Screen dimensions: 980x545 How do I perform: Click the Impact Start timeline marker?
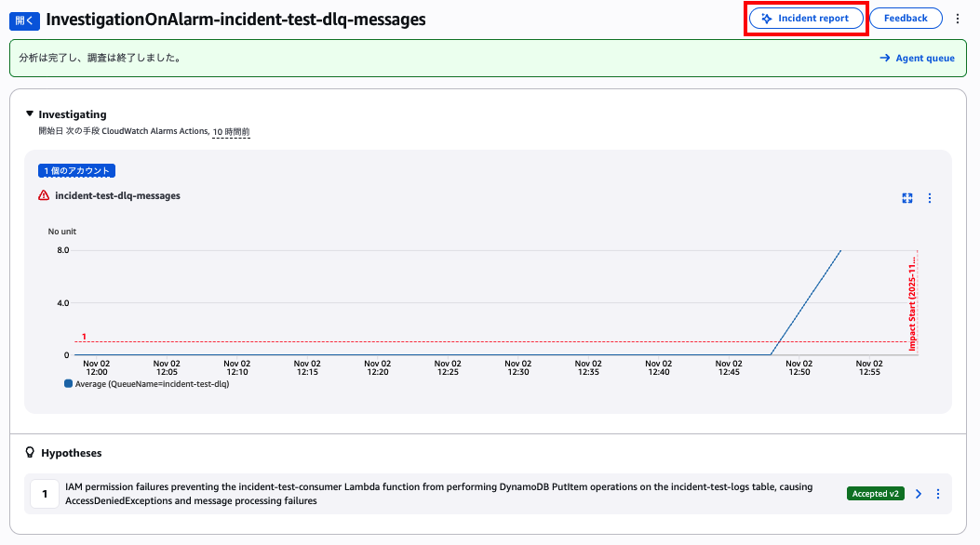(912, 302)
